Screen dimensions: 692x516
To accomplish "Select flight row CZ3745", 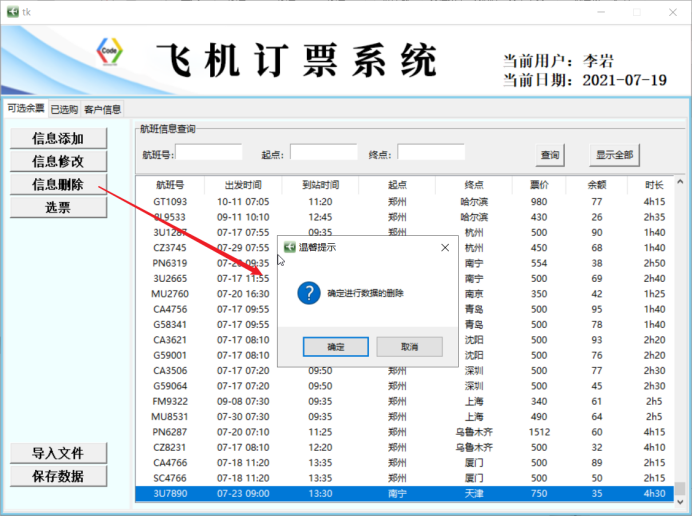I will pyautogui.click(x=405, y=248).
